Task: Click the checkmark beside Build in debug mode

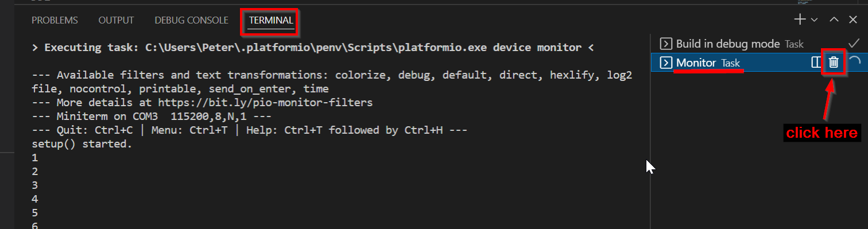Action: coord(854,44)
